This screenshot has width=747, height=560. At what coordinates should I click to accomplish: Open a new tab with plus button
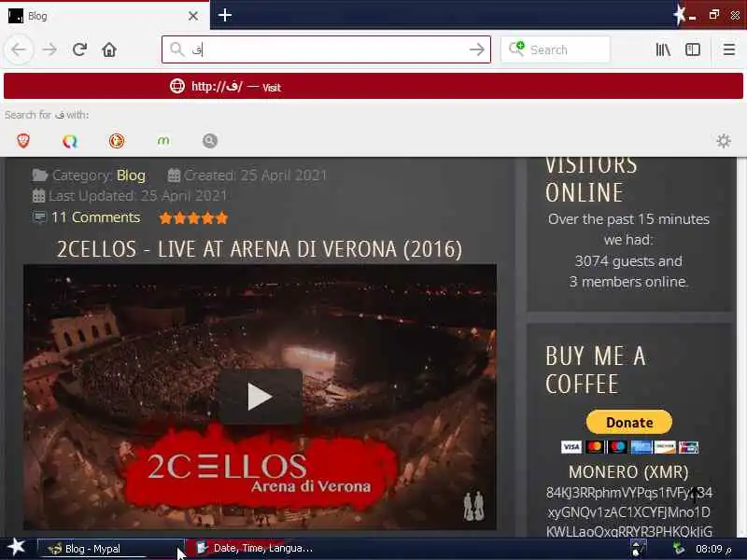click(x=225, y=15)
